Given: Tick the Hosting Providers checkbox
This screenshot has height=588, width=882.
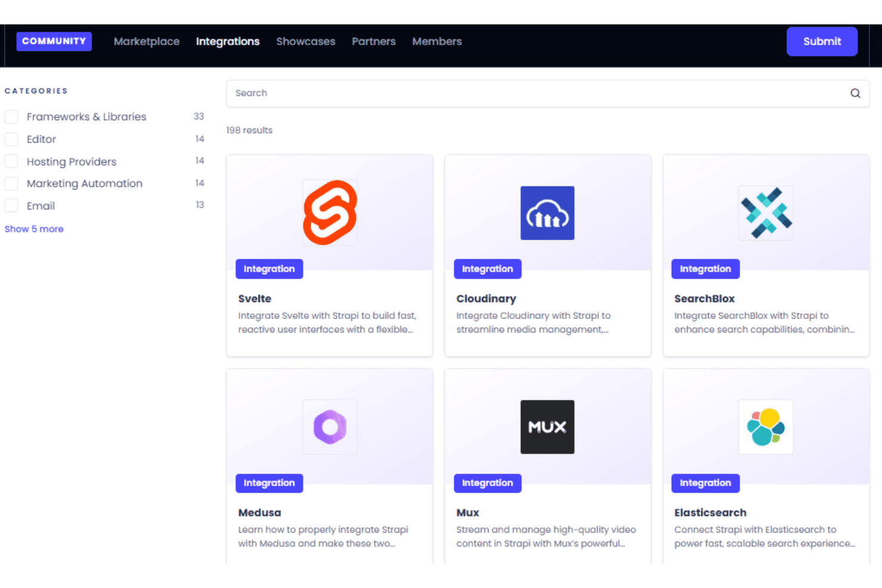Looking at the screenshot, I should [11, 161].
